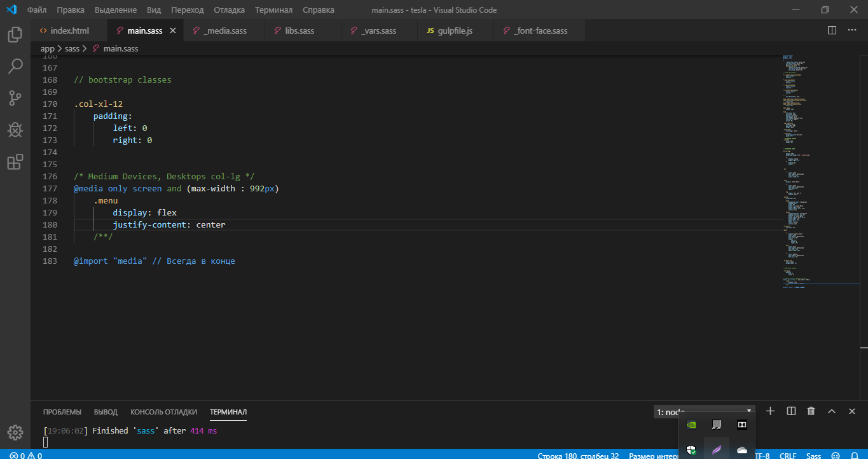Click the terminal input cursor line
Image resolution: width=868 pixels, height=459 pixels.
click(46, 442)
